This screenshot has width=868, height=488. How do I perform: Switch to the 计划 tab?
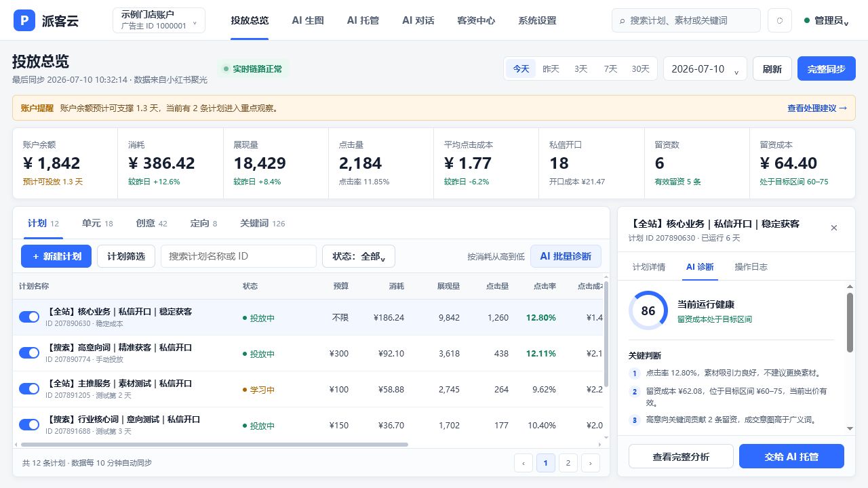(43, 223)
